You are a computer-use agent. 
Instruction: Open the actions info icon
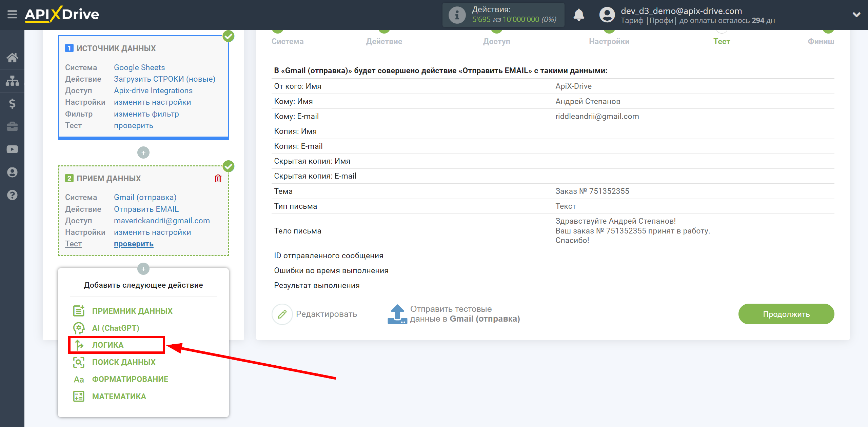457,15
